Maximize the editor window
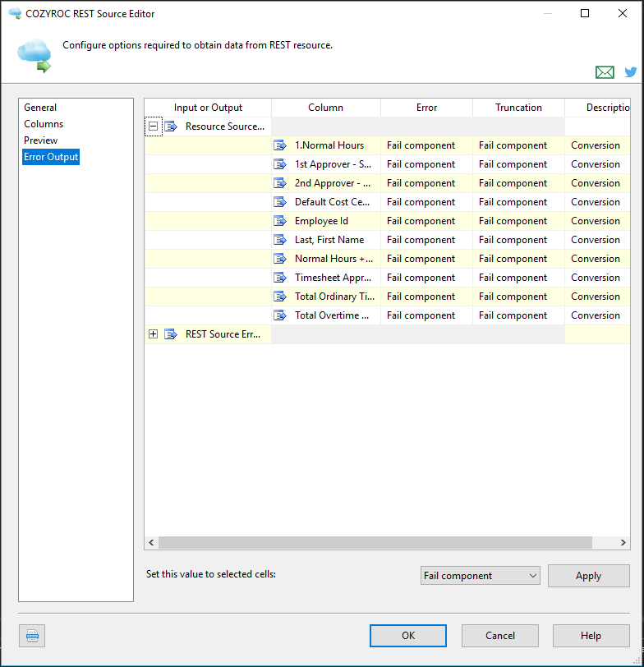The width and height of the screenshot is (644, 667). (585, 13)
